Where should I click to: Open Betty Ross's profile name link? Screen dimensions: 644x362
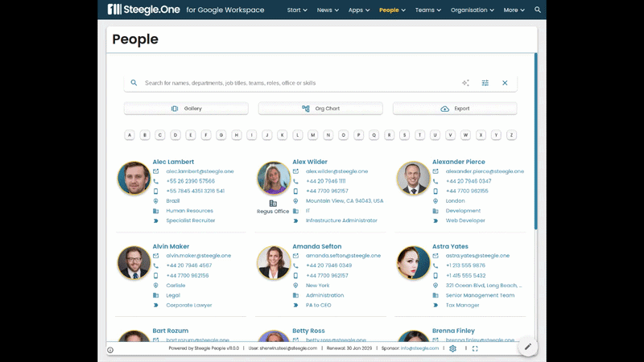[x=308, y=331]
